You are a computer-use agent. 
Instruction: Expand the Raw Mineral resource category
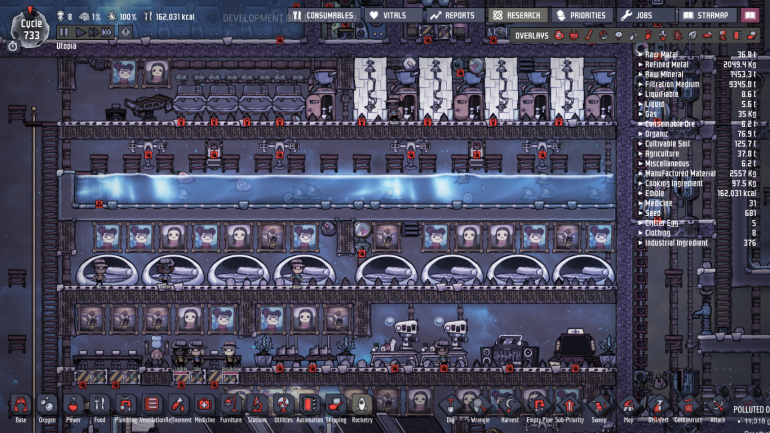697,74
